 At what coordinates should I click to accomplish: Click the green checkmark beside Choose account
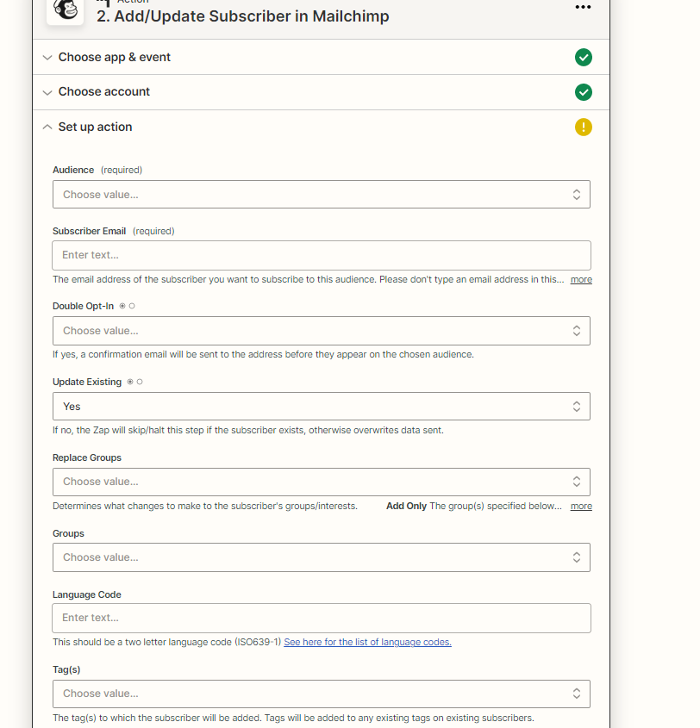point(584,92)
